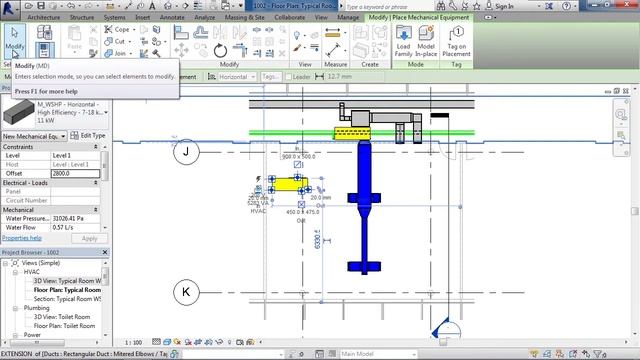The image size is (640, 360).
Task: Collapse the Mechanical properties section
Action: [x=96, y=209]
